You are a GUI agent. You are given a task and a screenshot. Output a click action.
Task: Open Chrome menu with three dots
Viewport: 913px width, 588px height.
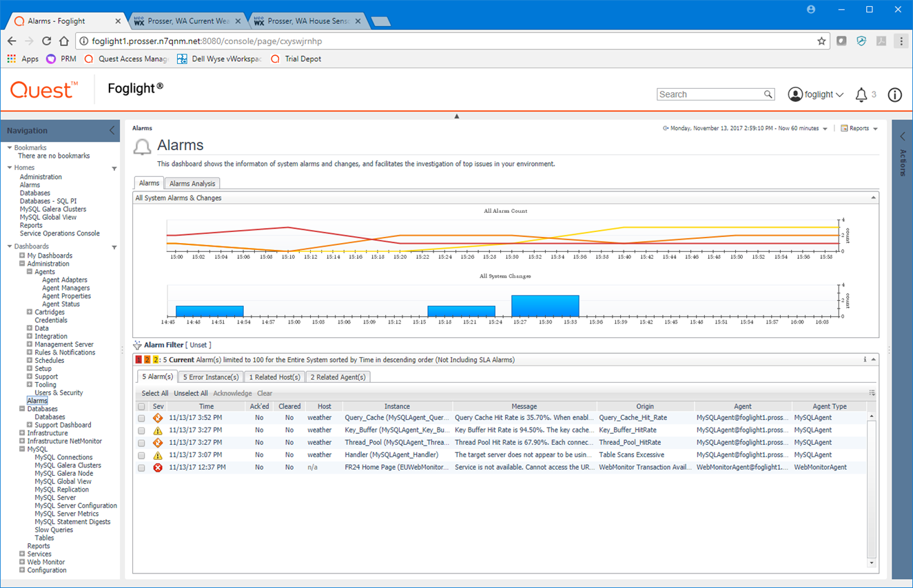pos(901,41)
